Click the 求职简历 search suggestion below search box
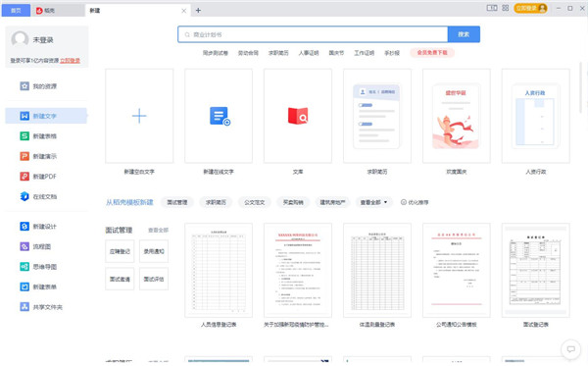The height and width of the screenshot is (366, 588). coord(278,53)
